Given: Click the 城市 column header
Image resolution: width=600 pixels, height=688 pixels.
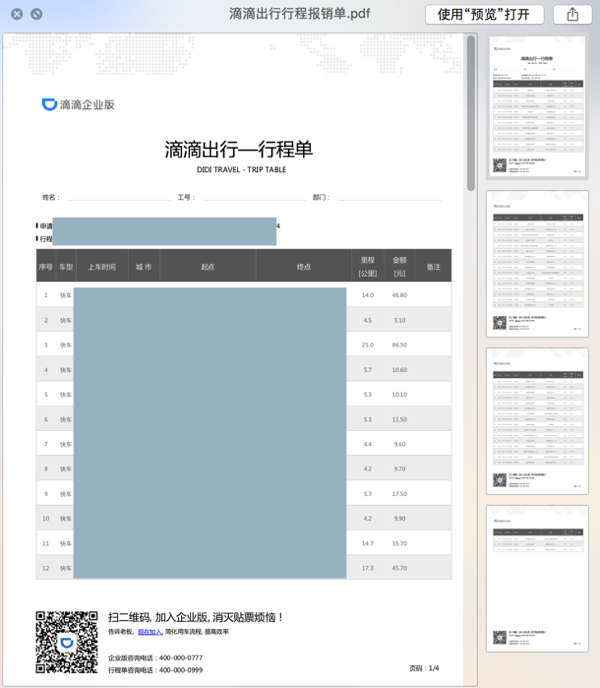Looking at the screenshot, I should tap(144, 267).
